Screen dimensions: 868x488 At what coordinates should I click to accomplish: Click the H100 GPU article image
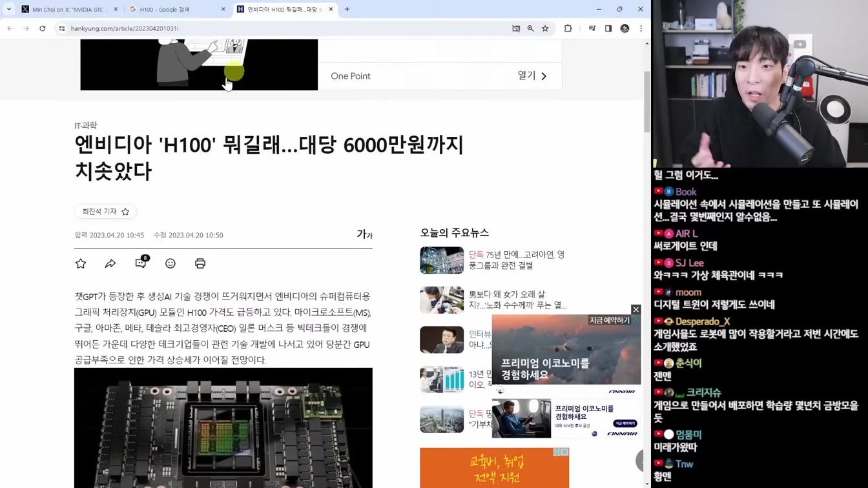point(223,428)
